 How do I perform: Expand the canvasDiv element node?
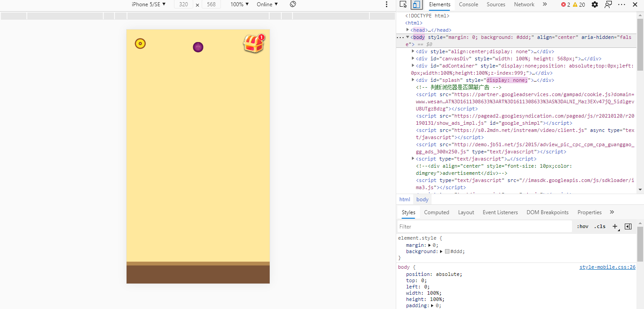(x=413, y=59)
